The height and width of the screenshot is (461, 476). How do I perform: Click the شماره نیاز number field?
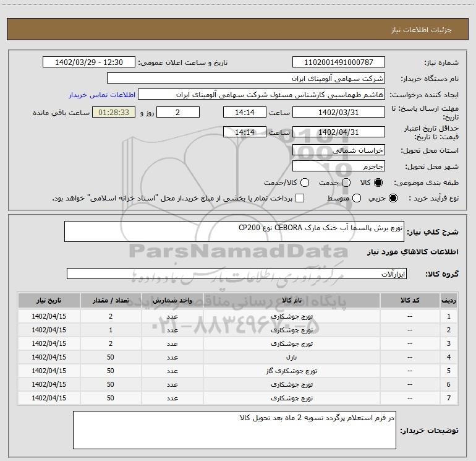tap(338, 62)
